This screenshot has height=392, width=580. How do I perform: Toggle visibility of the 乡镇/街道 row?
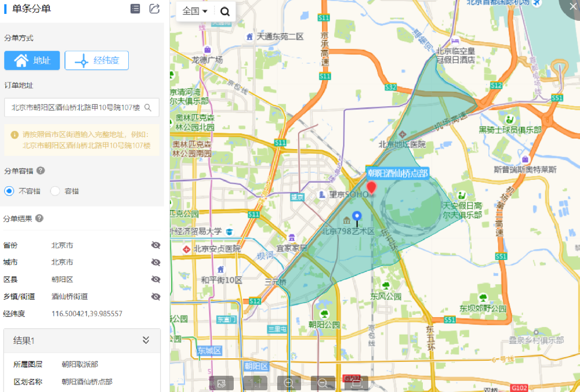pyautogui.click(x=155, y=296)
